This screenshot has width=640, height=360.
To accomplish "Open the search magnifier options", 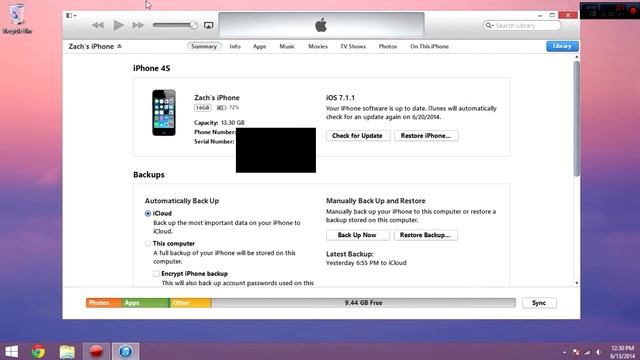I will [489, 25].
